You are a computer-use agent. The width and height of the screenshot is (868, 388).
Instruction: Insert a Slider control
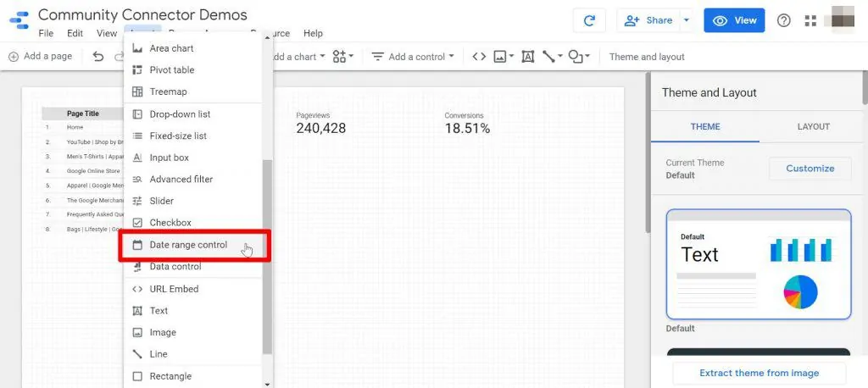pyautogui.click(x=192, y=201)
